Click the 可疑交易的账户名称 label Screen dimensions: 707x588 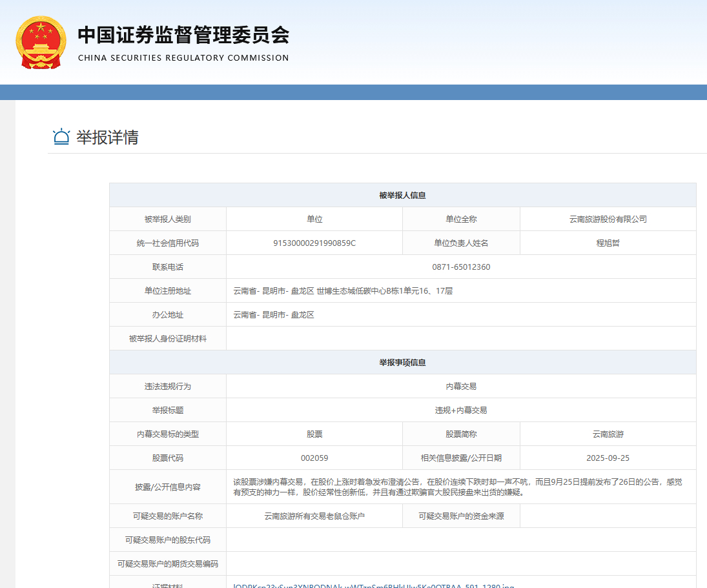(168, 516)
